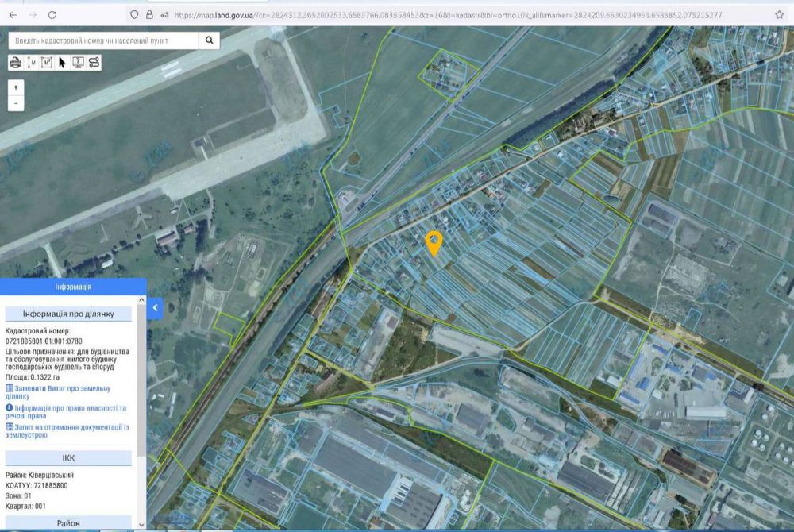Image resolution: width=794 pixels, height=532 pixels.
Task: Collapse the information side panel
Action: [155, 308]
